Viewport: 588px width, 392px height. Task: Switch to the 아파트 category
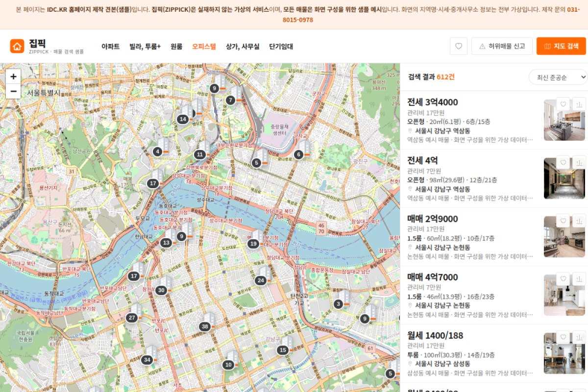pos(111,47)
